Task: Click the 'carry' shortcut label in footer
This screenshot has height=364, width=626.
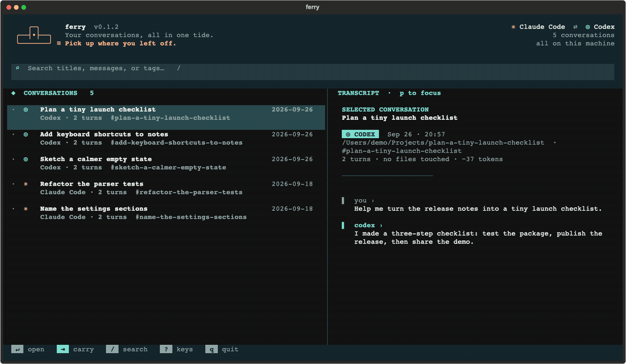Action: click(x=84, y=349)
